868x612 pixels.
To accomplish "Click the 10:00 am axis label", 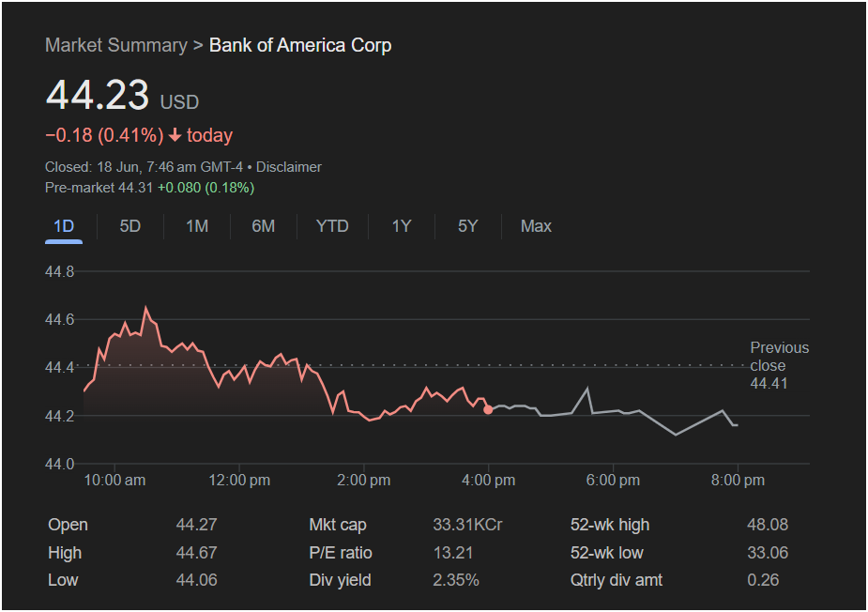I will (x=114, y=481).
